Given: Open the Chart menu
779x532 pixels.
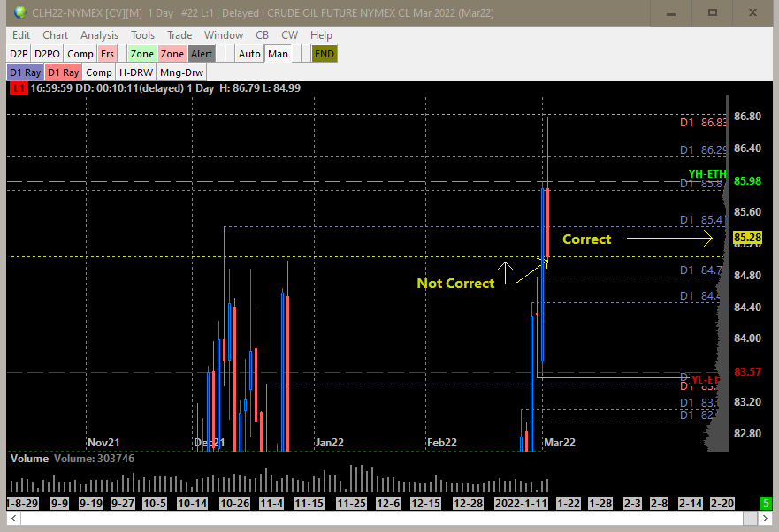Looking at the screenshot, I should click(x=55, y=35).
